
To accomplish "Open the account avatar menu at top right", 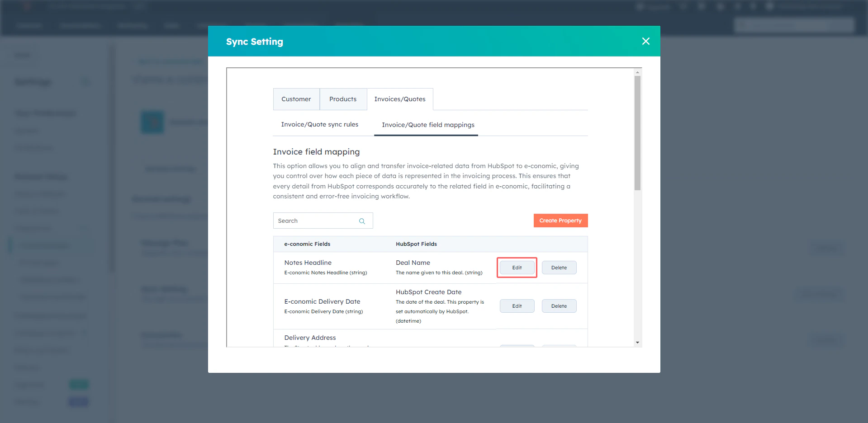I will (x=770, y=6).
